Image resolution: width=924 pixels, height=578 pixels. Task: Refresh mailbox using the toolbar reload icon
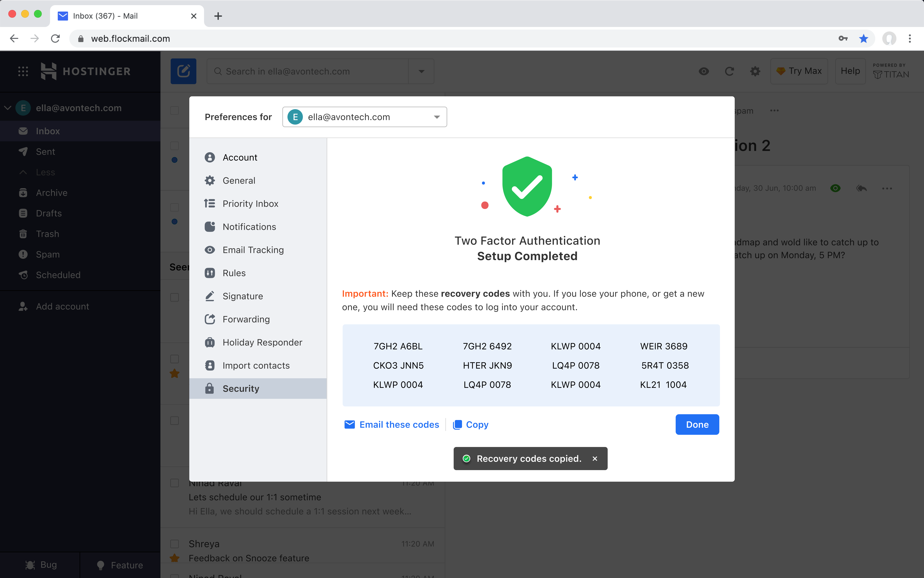click(729, 71)
